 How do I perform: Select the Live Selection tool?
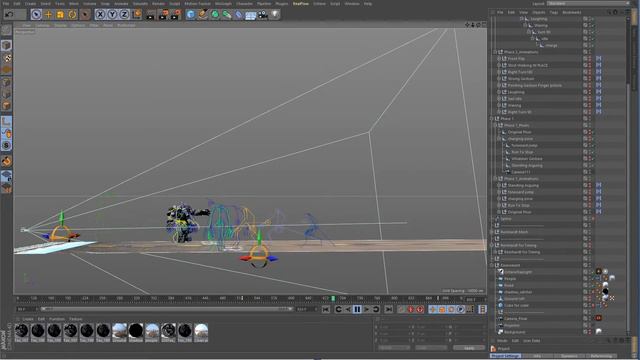pyautogui.click(x=36, y=15)
